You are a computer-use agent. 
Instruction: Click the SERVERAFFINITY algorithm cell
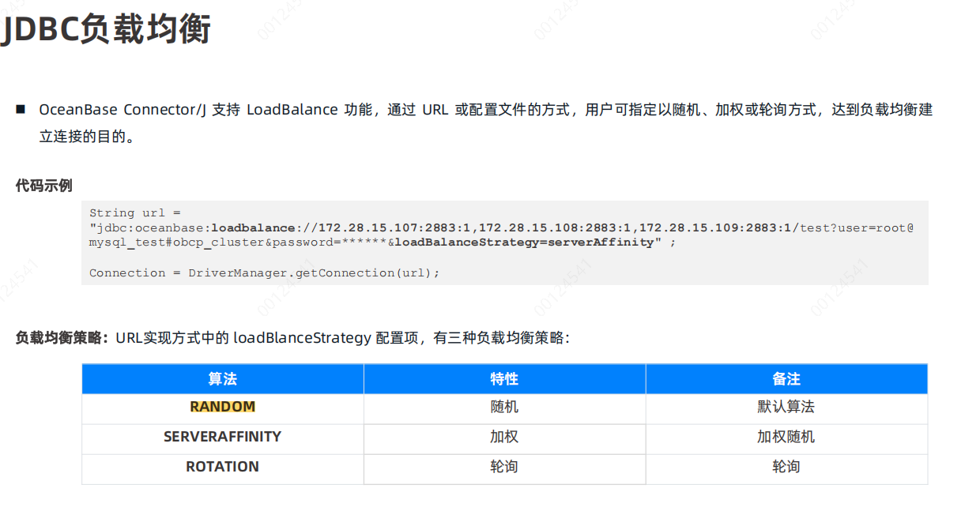(222, 437)
